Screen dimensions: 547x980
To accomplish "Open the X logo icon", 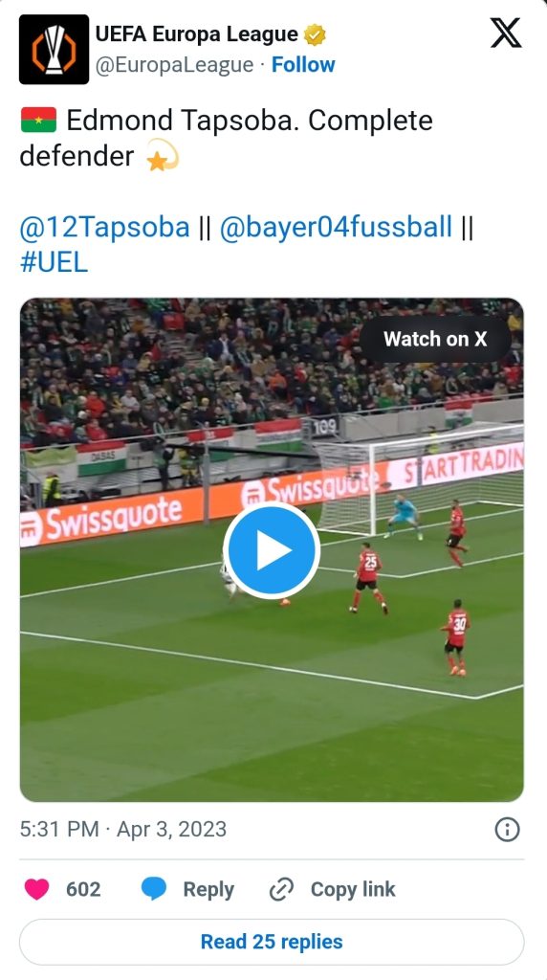I will pos(506,33).
